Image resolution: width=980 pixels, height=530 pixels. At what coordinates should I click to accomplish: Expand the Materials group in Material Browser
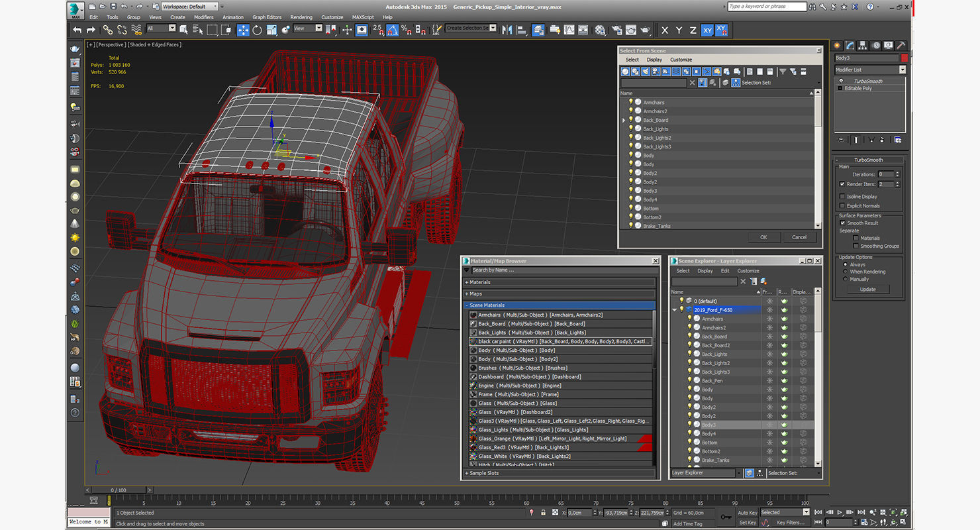click(x=560, y=282)
